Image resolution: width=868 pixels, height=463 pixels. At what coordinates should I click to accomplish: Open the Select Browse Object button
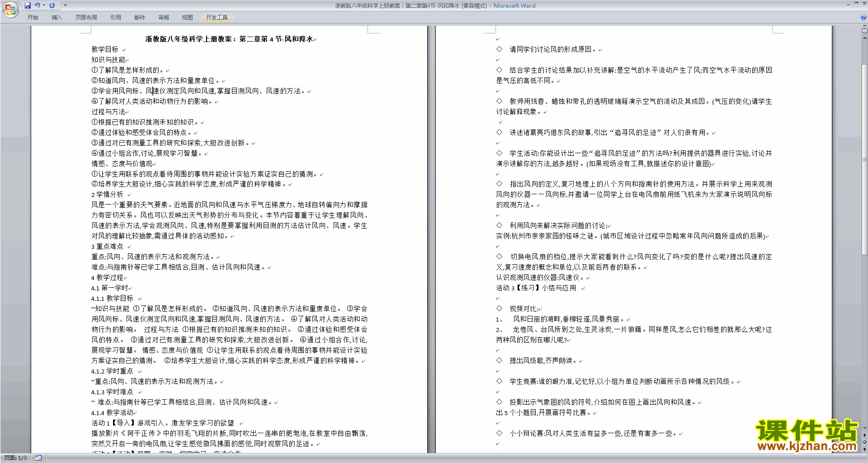point(864,442)
